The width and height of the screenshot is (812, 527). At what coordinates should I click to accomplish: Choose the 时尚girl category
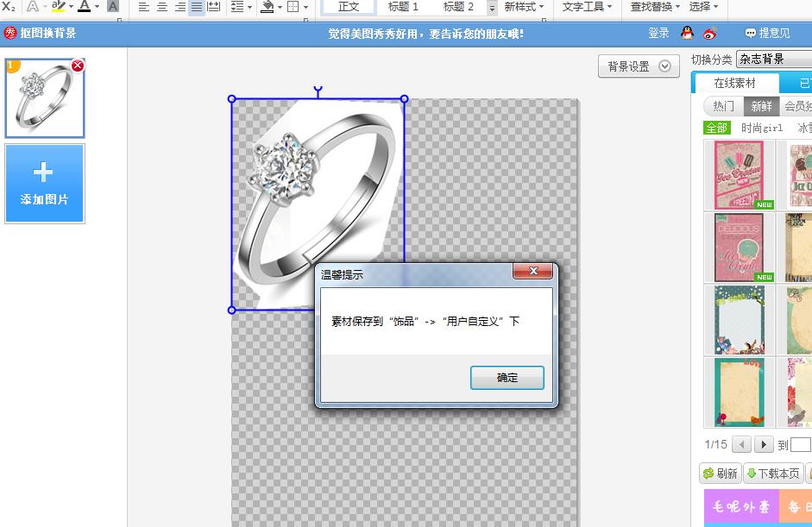(x=762, y=128)
